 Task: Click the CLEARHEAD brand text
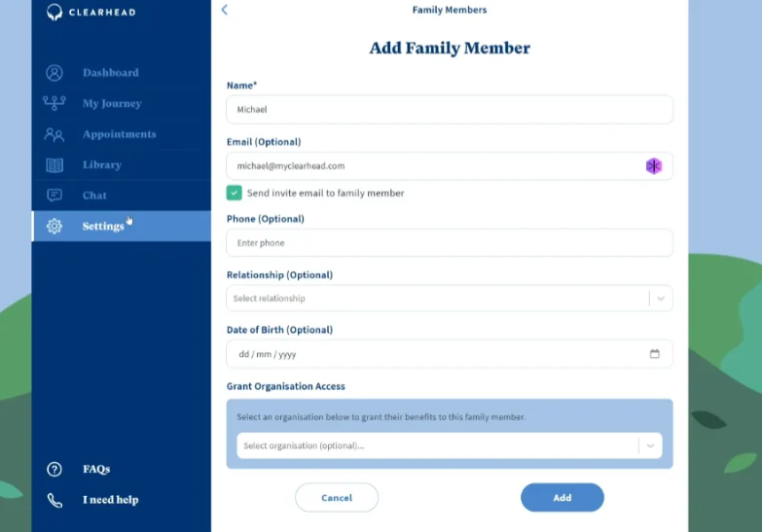pyautogui.click(x=102, y=12)
